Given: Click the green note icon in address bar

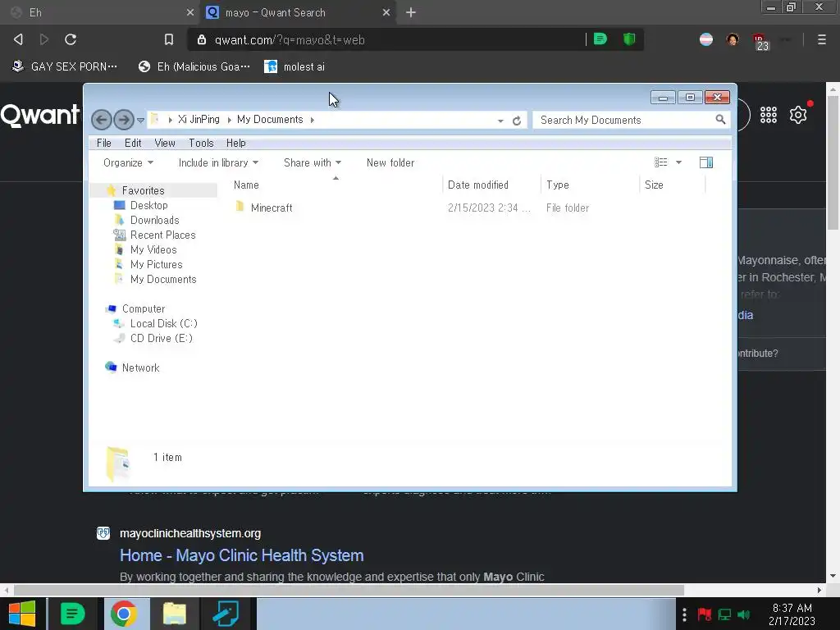Looking at the screenshot, I should (600, 39).
